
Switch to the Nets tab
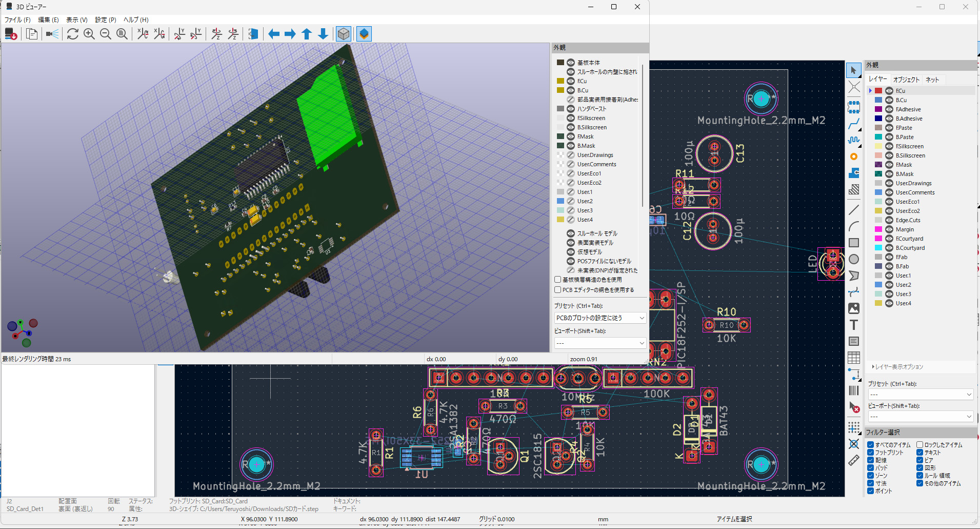tap(932, 80)
